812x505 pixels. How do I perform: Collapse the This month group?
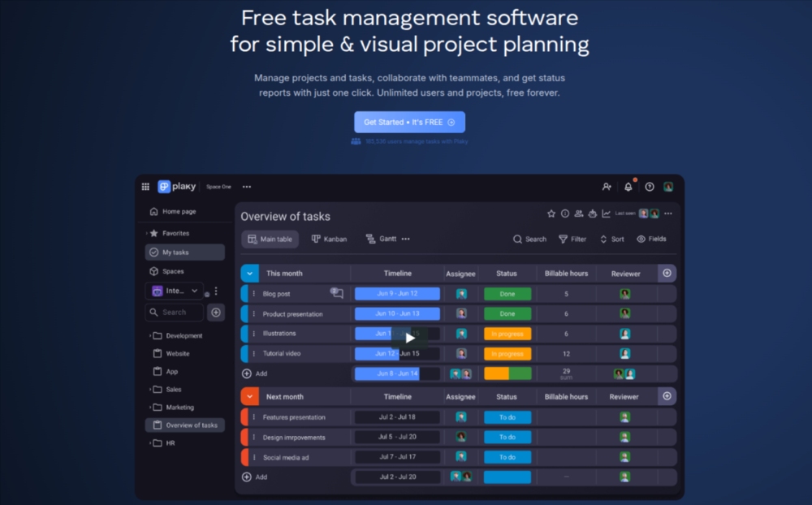coord(249,274)
